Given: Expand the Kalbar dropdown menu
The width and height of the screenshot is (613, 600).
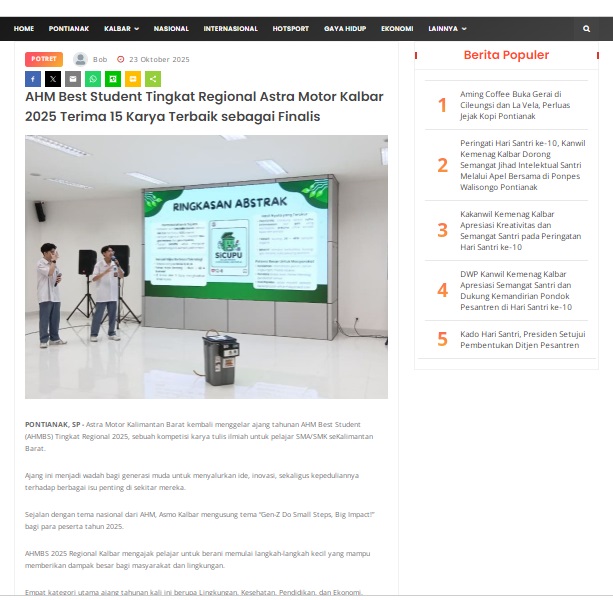Looking at the screenshot, I should pos(122,29).
